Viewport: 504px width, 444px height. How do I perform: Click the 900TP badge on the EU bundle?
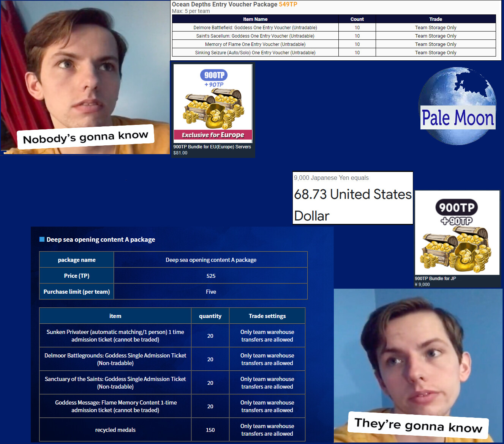click(x=213, y=75)
